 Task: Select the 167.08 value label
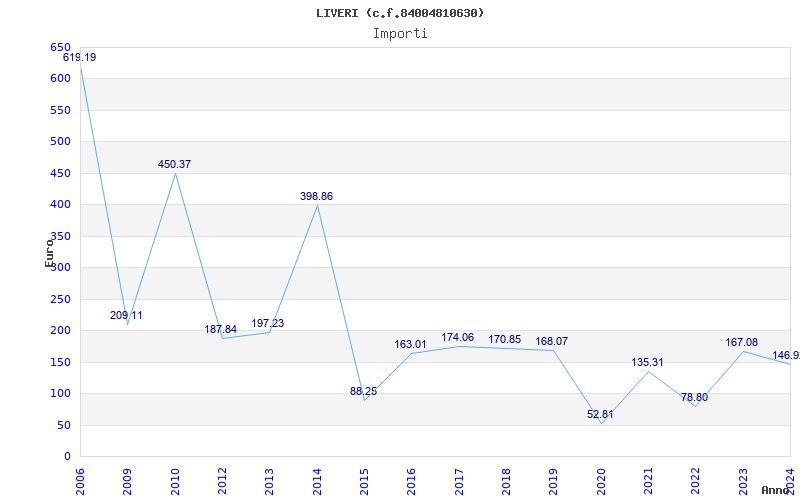point(742,342)
